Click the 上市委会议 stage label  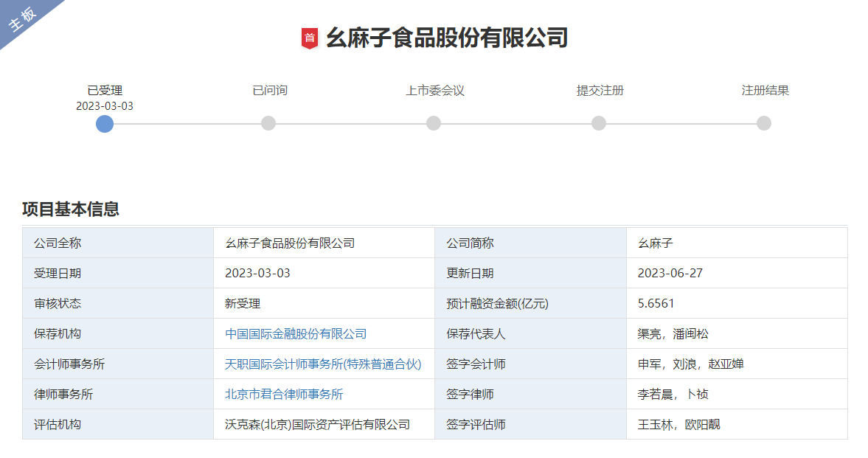435,90
